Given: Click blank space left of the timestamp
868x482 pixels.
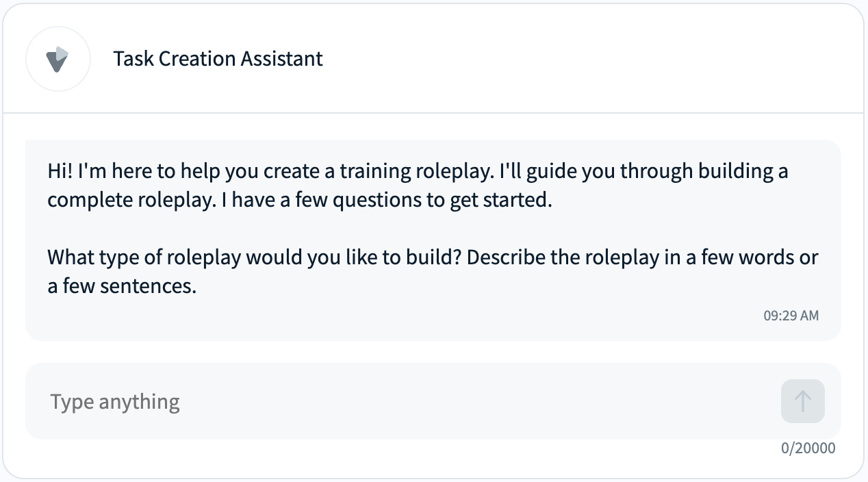Looking at the screenshot, I should point(411,316).
